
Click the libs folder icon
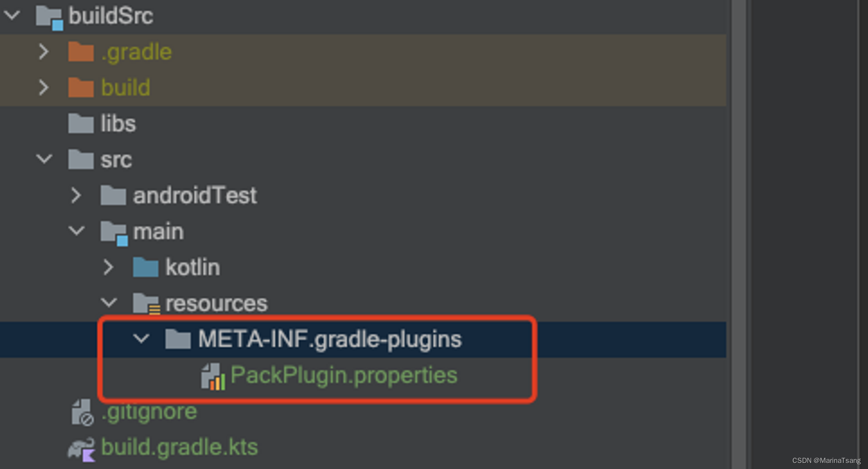(x=81, y=124)
